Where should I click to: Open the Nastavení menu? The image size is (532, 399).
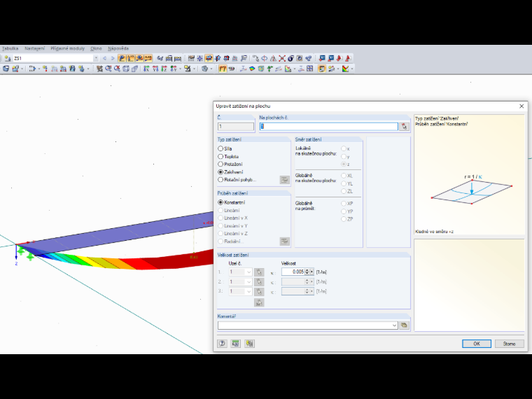(x=34, y=48)
